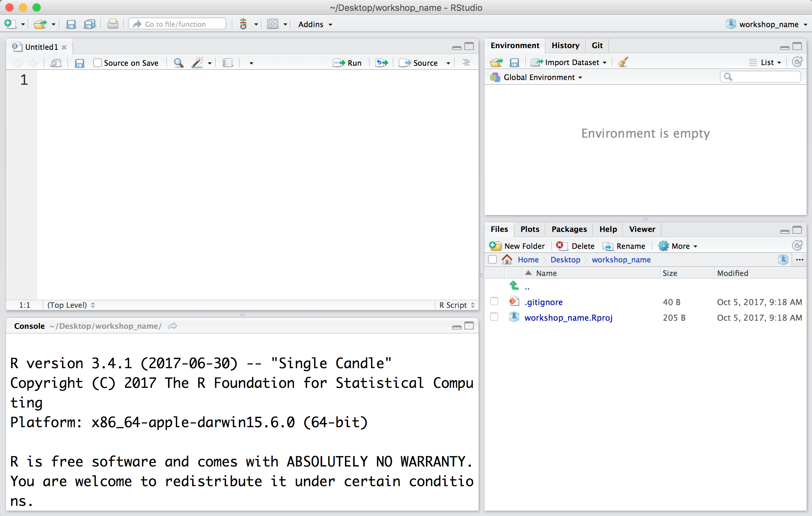Viewport: 812px width, 516px height.
Task: Check the .gitignore file checkbox
Action: [494, 301]
